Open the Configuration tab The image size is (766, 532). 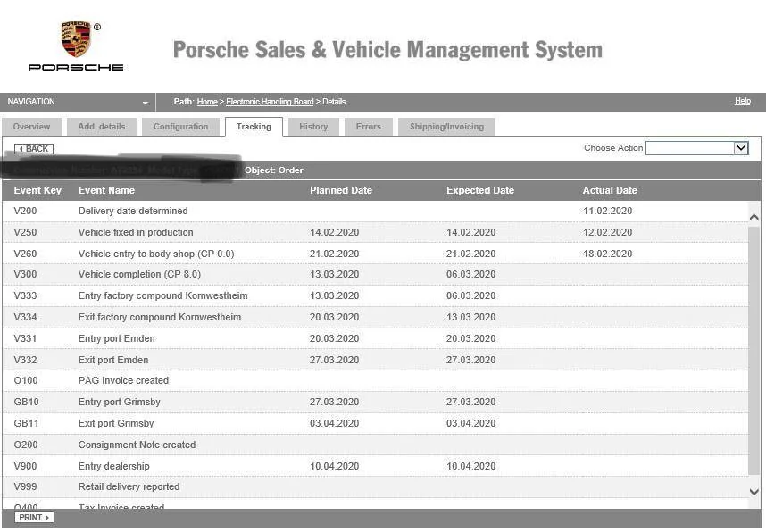[x=180, y=127]
